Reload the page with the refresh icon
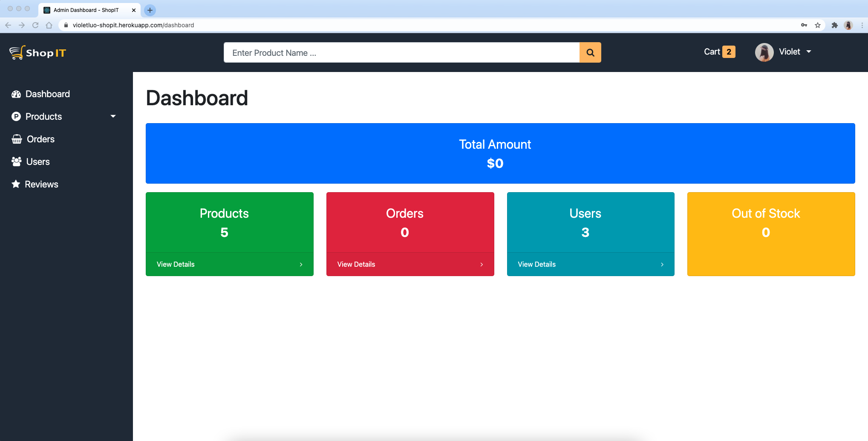 coord(35,25)
